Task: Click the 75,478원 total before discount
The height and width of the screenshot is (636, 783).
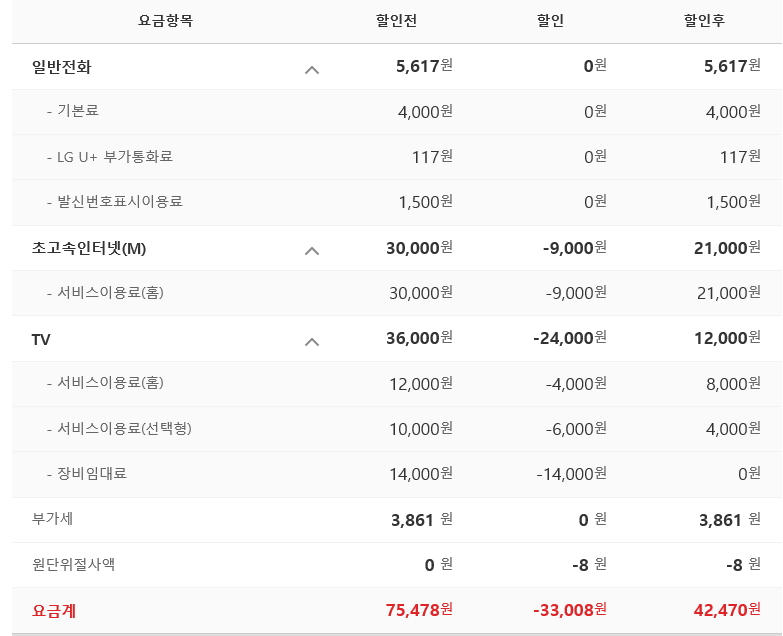Action: [x=419, y=610]
